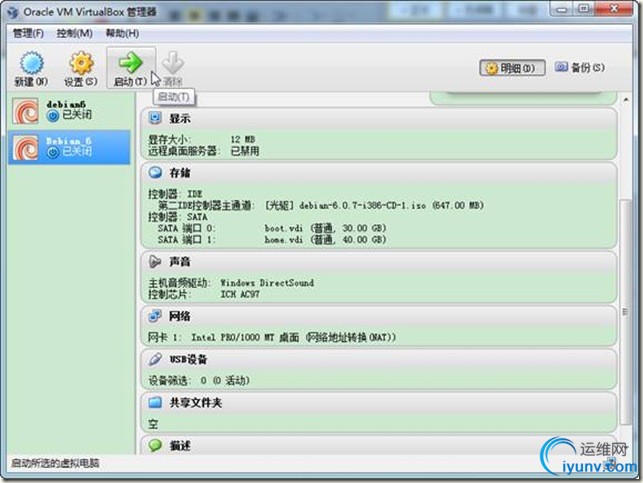Click the USB device filter value 0 (0 活动)

pos(225,380)
